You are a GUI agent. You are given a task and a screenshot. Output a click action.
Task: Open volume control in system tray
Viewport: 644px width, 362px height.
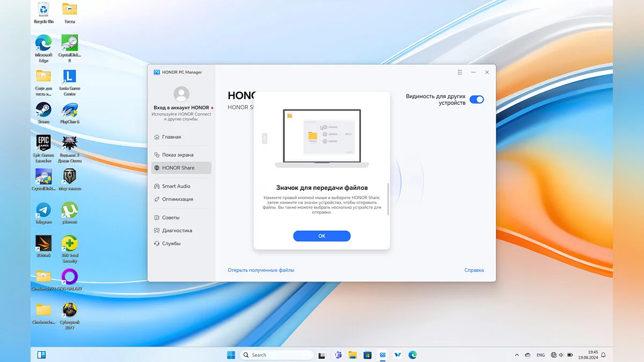pos(562,355)
